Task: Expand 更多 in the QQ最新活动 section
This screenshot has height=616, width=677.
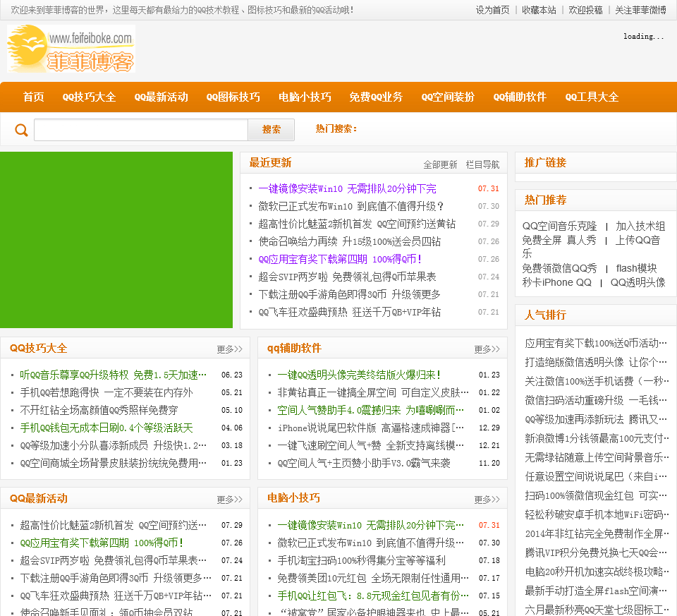Action: click(x=229, y=500)
